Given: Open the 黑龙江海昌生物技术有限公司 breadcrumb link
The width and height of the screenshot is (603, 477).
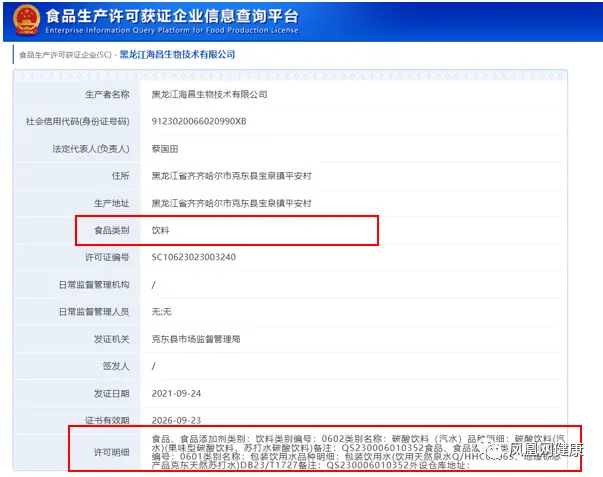Looking at the screenshot, I should [177, 55].
